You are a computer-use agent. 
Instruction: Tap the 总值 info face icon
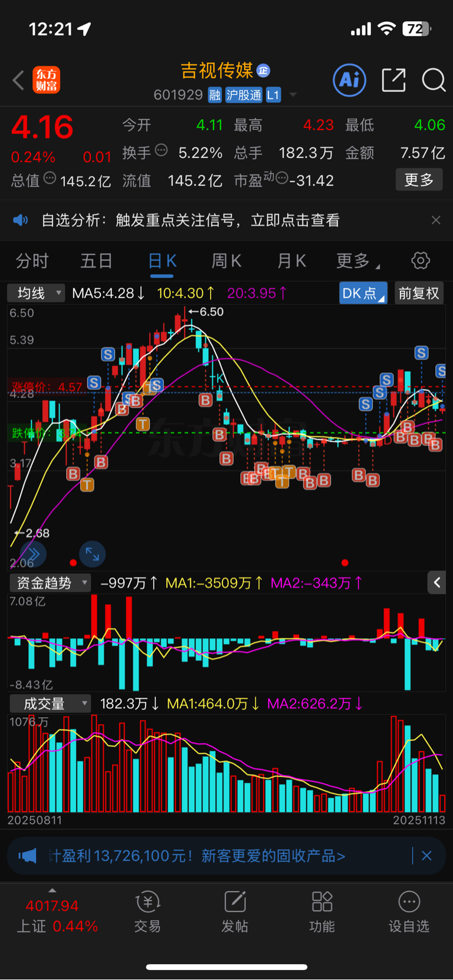click(50, 178)
